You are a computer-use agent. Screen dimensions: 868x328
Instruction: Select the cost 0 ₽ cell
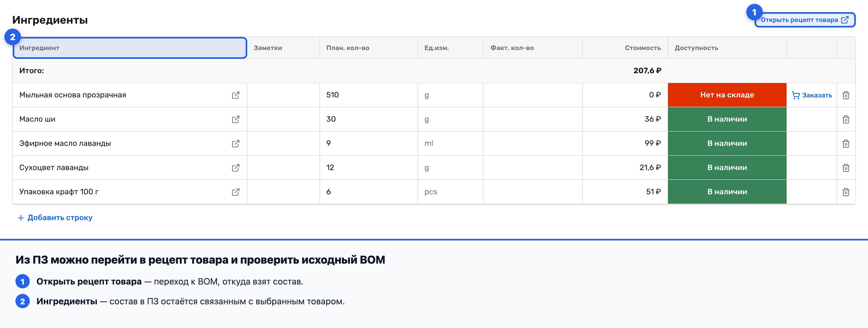pos(625,95)
